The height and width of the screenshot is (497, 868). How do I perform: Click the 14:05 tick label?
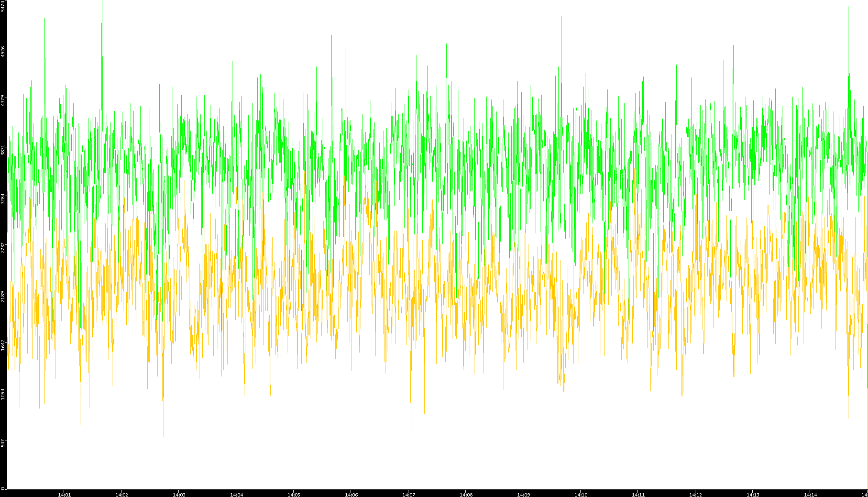pos(294,495)
